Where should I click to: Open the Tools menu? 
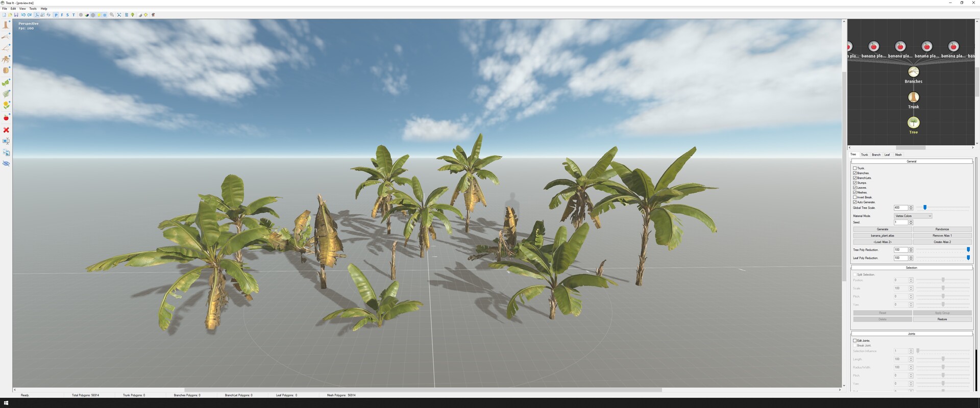pos(33,9)
